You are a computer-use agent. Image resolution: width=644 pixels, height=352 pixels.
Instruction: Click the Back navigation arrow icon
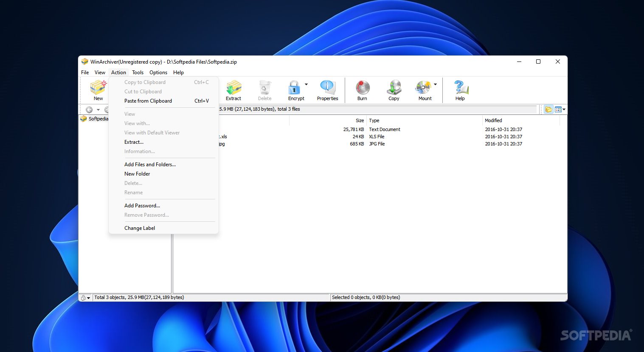pos(89,109)
